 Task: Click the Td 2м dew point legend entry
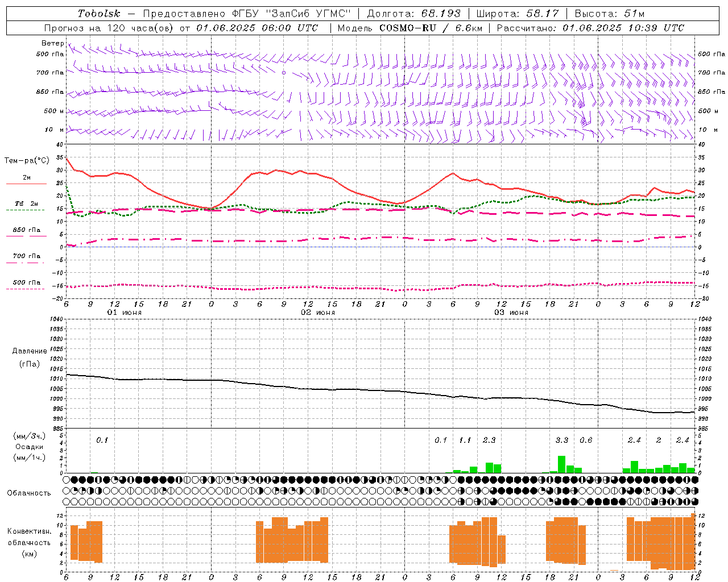27,203
